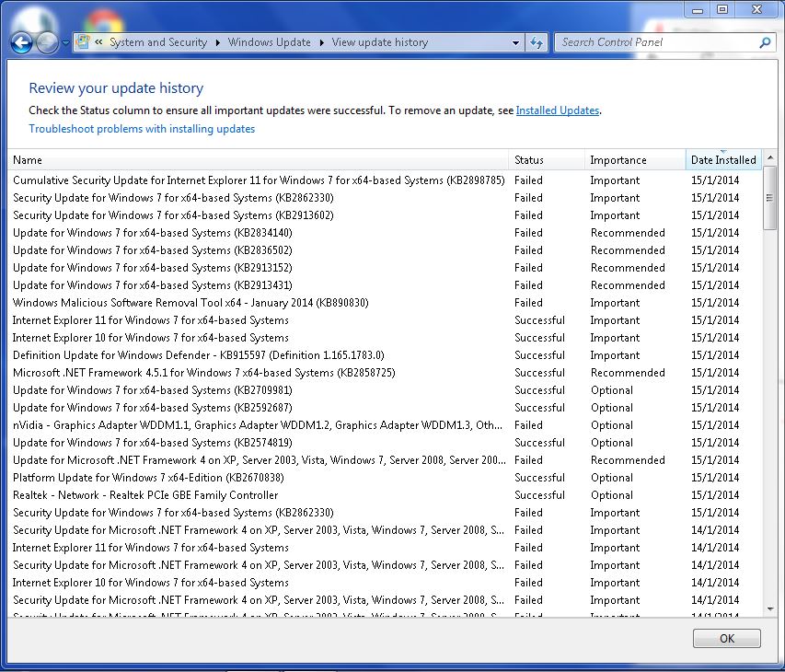Expand the address bar history dropdown
Viewport: 785px width, 672px height.
[515, 42]
